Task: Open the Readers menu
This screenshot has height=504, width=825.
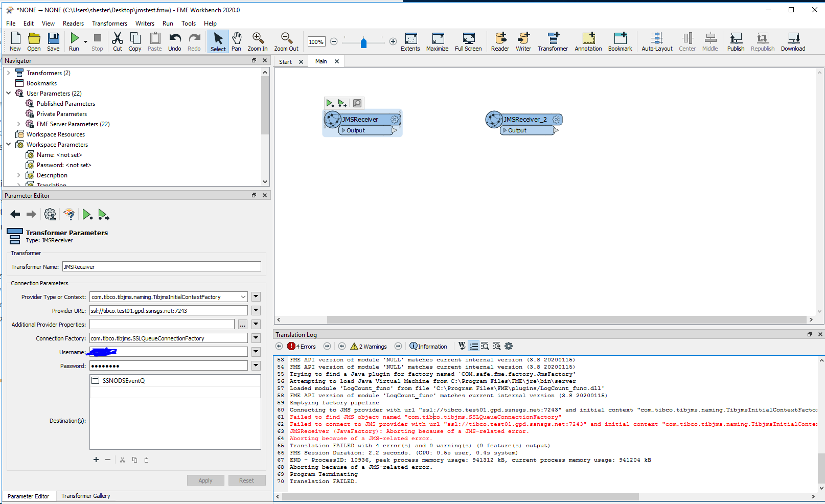Action: pos(73,24)
